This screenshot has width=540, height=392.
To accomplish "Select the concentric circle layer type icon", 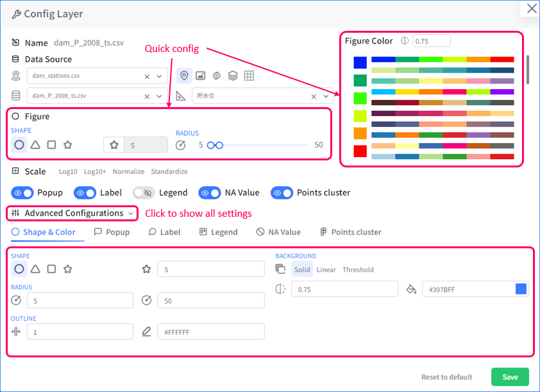I will [x=217, y=76].
